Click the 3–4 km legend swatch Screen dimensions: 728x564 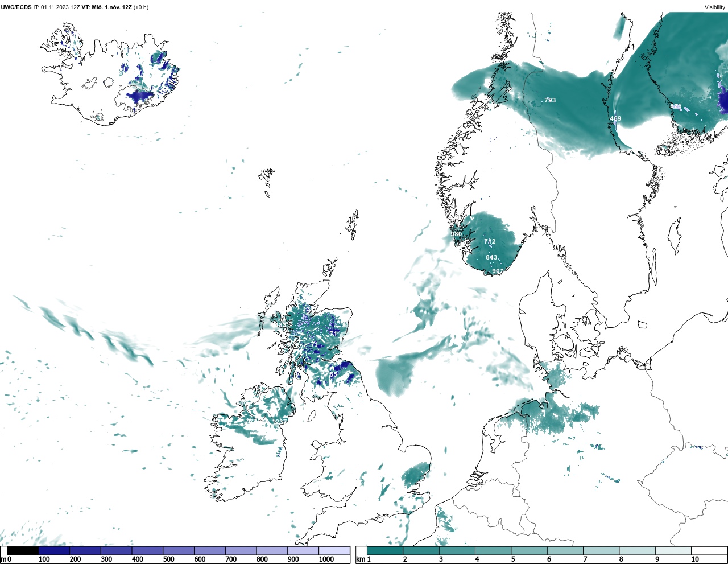point(457,550)
